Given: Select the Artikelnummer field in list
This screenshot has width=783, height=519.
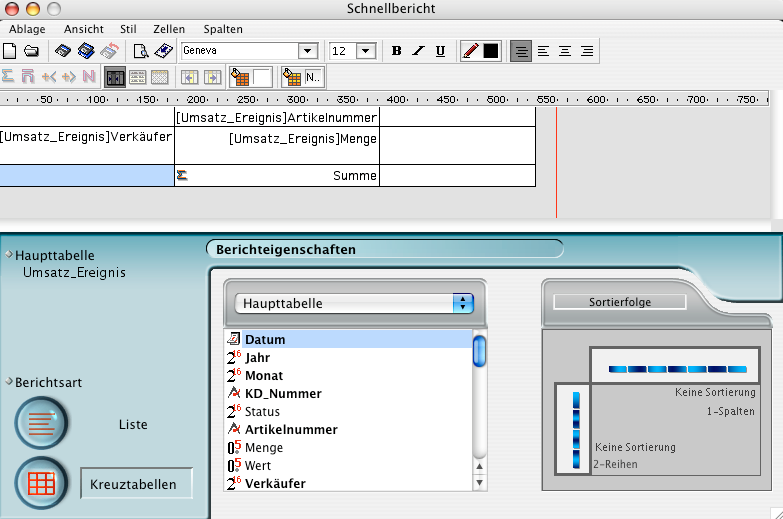Looking at the screenshot, I should 290,429.
